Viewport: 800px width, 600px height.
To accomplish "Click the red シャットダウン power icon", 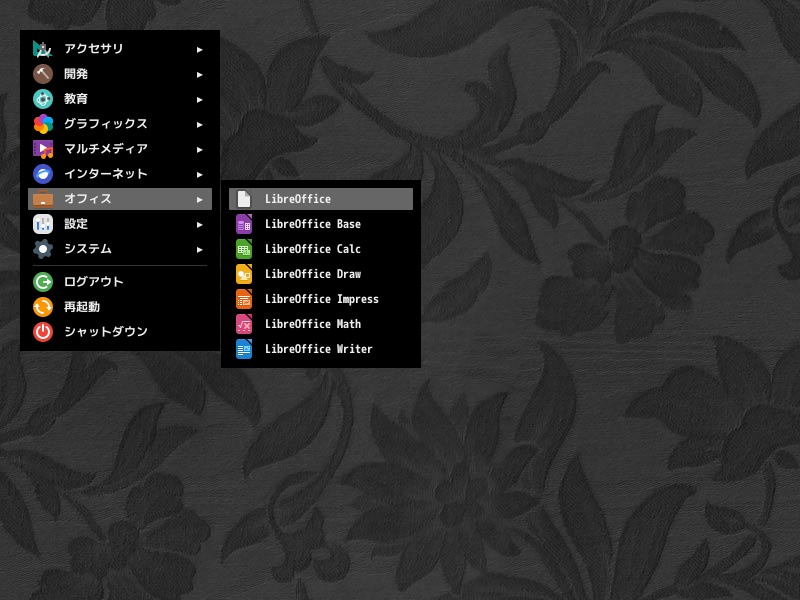I will [43, 332].
